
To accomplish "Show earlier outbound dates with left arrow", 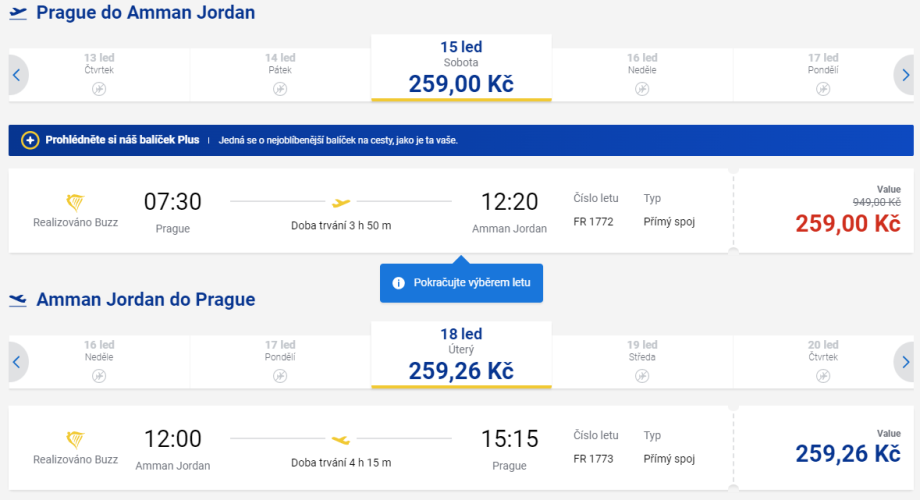I will [x=18, y=74].
